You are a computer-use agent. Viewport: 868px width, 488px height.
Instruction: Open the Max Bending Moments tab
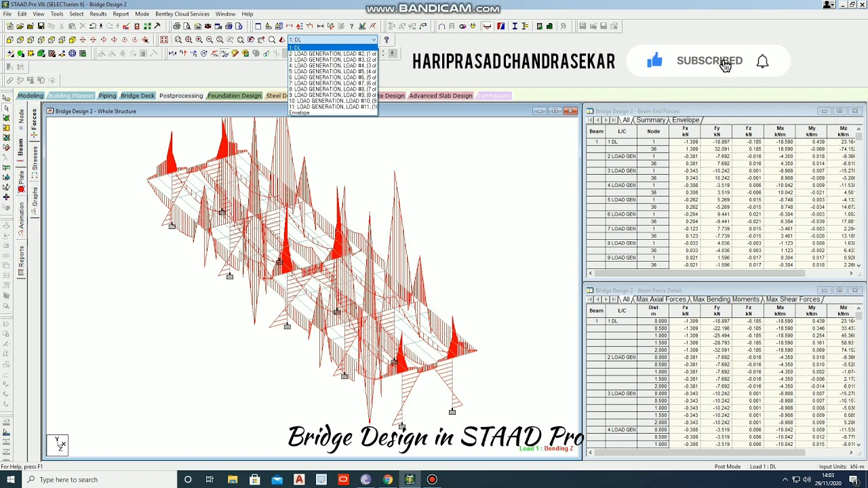pyautogui.click(x=726, y=300)
